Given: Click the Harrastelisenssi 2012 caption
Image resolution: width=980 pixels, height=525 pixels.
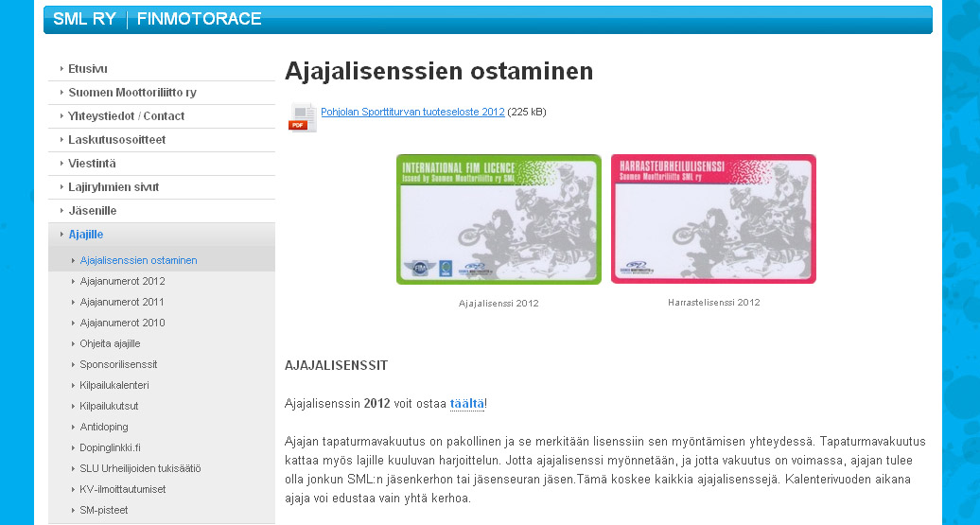Looking at the screenshot, I should pyautogui.click(x=714, y=303).
